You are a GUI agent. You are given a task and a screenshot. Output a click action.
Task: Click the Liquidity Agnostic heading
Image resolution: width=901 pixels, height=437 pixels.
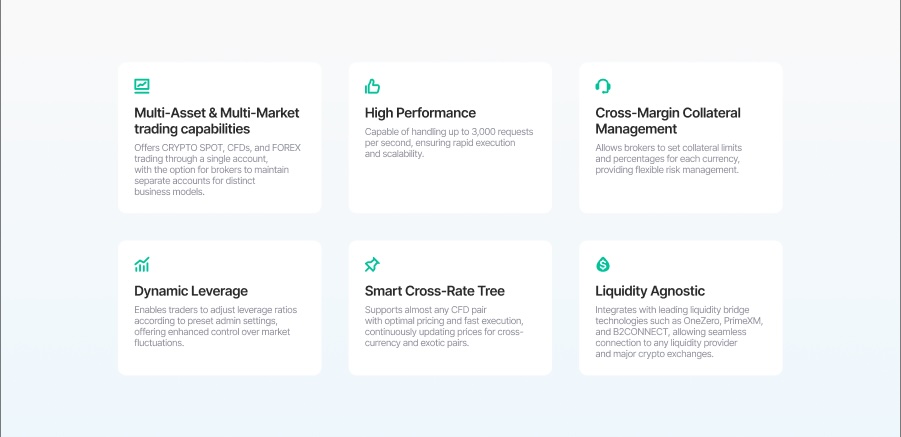coord(650,291)
